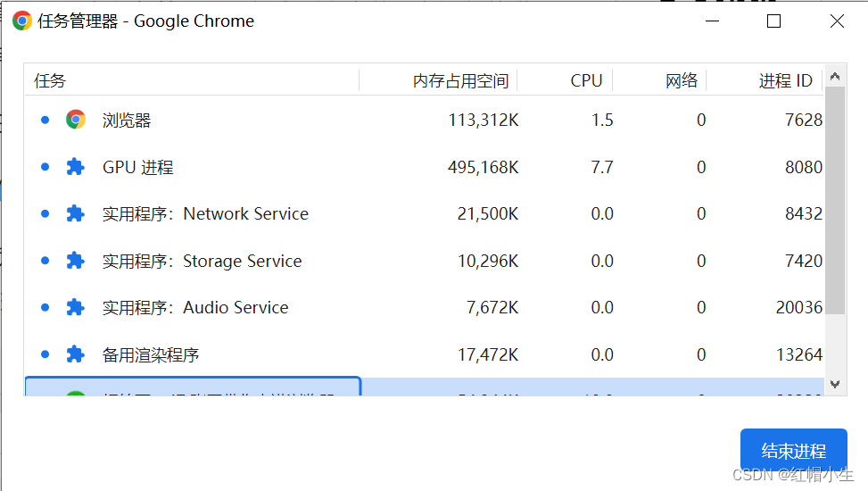
Task: Click the Chrome icon in the 浏览器 row
Action: [76, 120]
